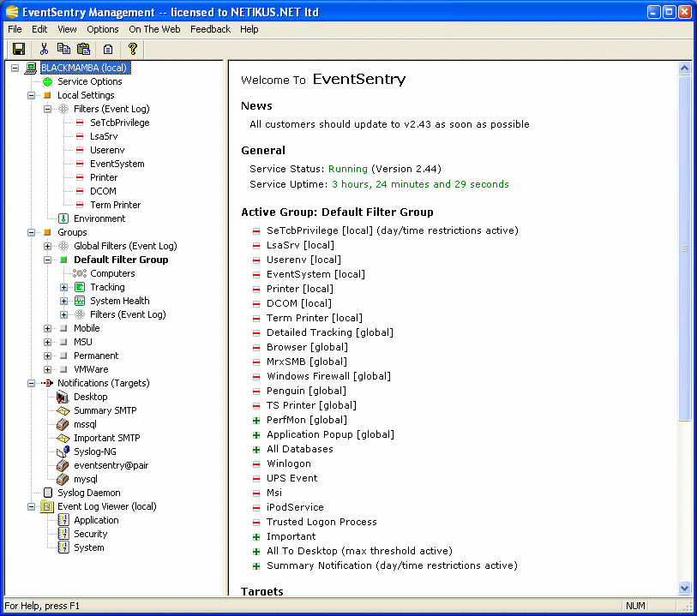Expand the VMWare group
The image size is (697, 616).
coord(47,370)
